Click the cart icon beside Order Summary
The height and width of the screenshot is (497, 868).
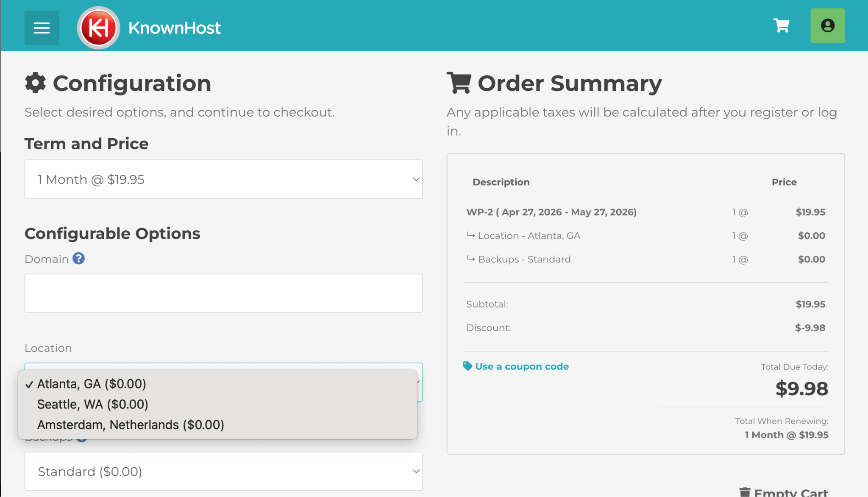459,83
